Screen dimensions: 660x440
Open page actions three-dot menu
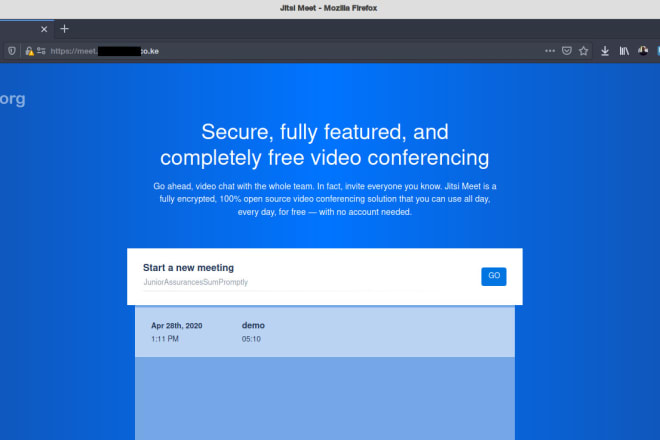(550, 51)
